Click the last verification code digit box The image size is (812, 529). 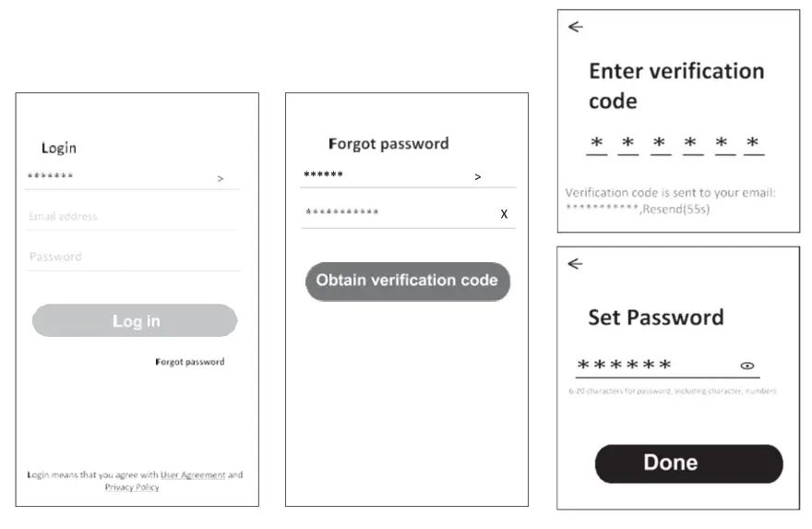[754, 144]
